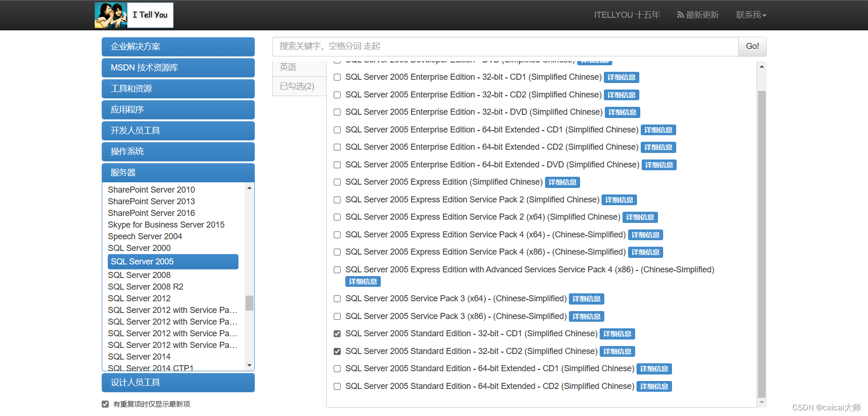Click the download list scrollbar thumb
868x416 pixels.
click(762, 243)
